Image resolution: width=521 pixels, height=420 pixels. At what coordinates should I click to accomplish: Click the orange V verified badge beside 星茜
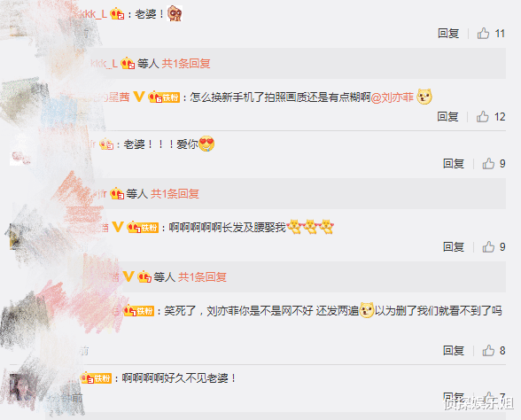(138, 97)
